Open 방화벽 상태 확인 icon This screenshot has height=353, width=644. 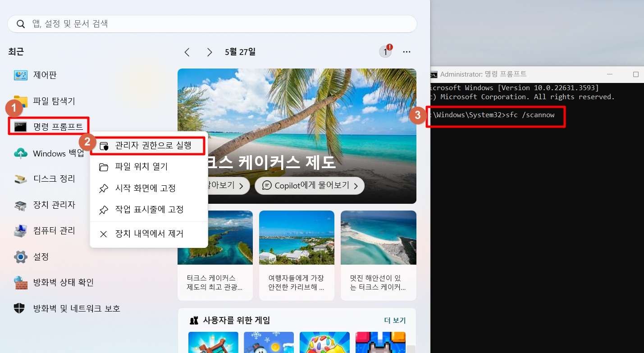click(x=21, y=283)
